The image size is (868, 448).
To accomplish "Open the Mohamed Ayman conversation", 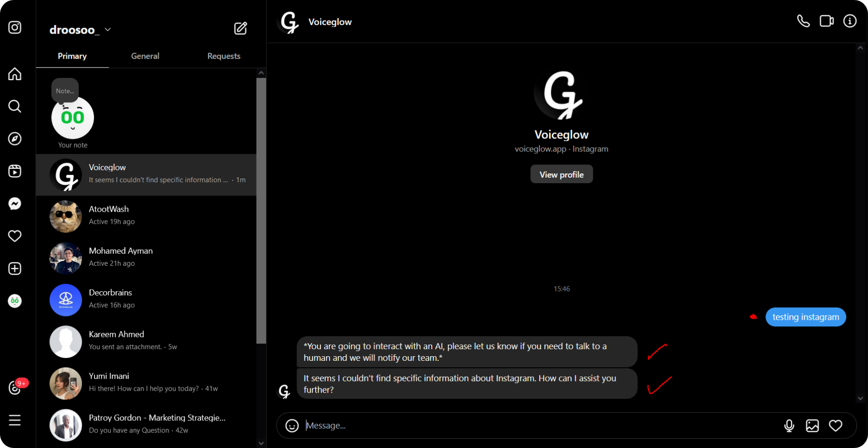I will click(x=146, y=258).
